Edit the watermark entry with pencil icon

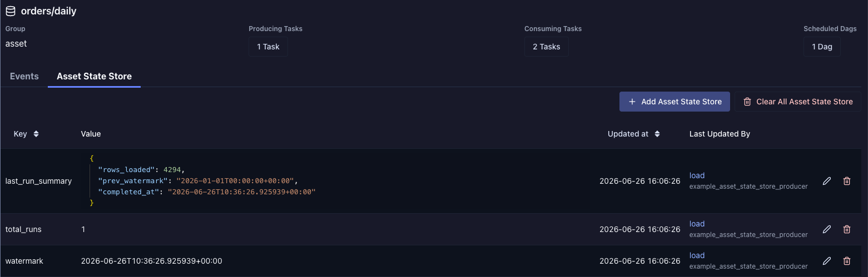coord(827,261)
